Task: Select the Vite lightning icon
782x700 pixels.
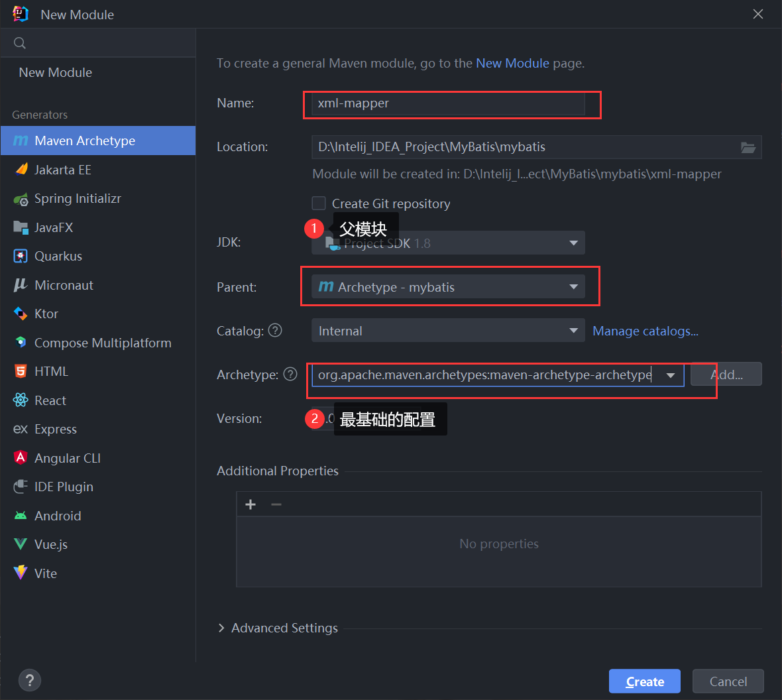Action: pyautogui.click(x=21, y=573)
